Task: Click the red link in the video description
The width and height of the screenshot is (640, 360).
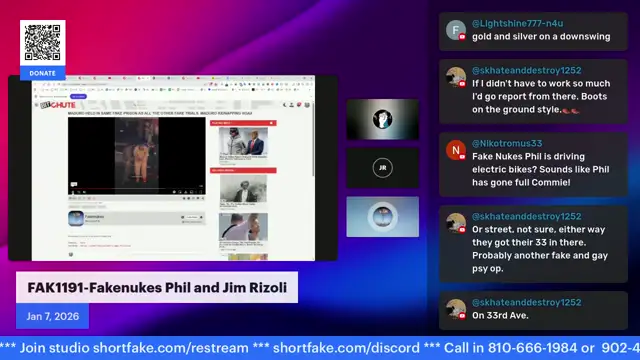Action: (x=105, y=246)
